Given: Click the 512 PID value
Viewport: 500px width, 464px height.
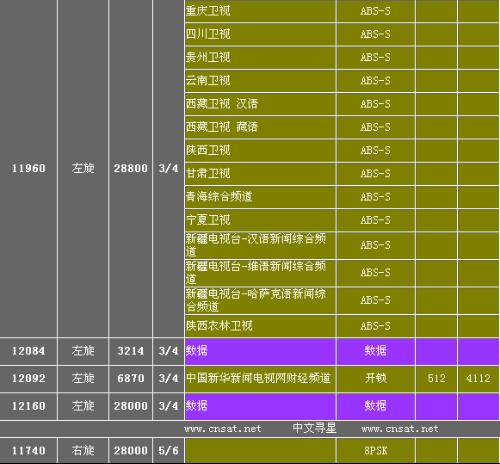Looking at the screenshot, I should [x=436, y=379].
